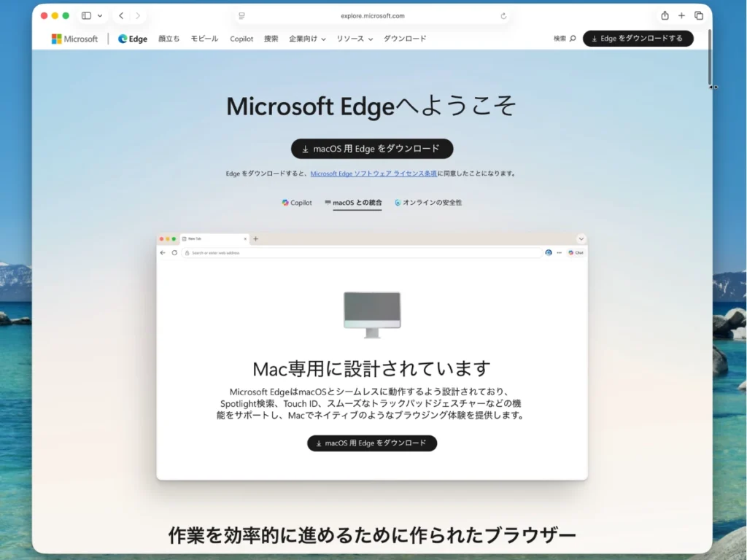Show the Safari tab overview icon
The width and height of the screenshot is (747, 560).
coord(699,16)
